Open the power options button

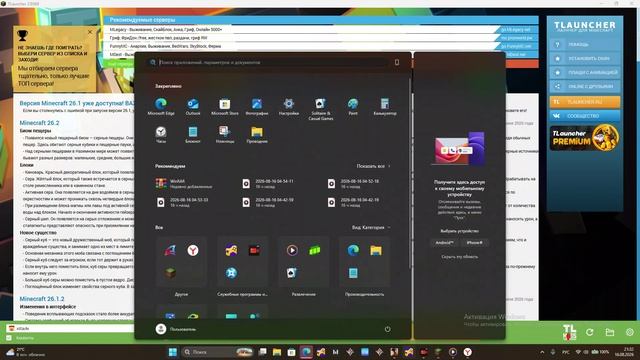pyautogui.click(x=387, y=329)
